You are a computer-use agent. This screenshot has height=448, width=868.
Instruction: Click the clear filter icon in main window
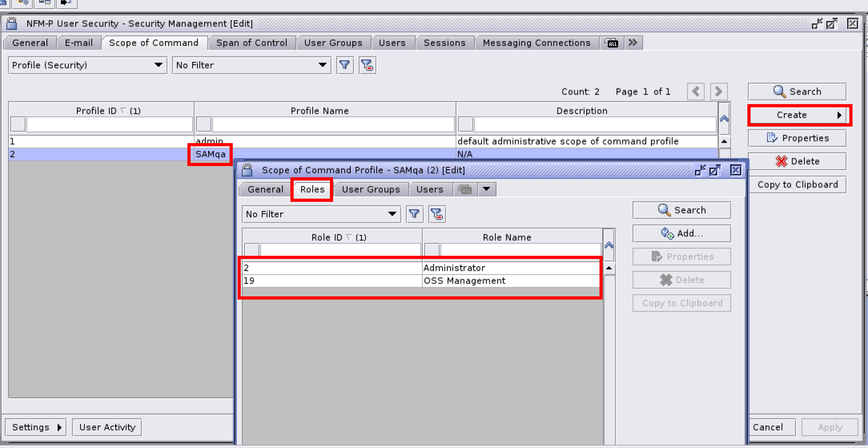[x=367, y=65]
